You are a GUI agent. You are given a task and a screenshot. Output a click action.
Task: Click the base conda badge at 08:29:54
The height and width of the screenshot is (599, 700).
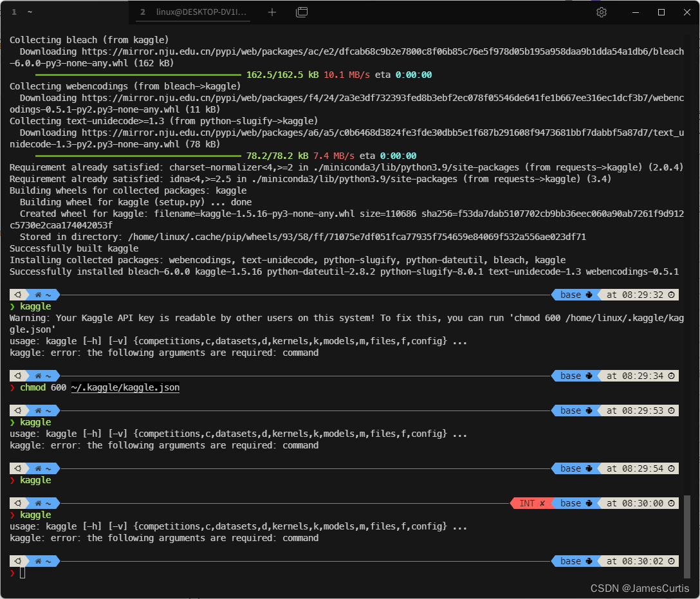pyautogui.click(x=576, y=468)
